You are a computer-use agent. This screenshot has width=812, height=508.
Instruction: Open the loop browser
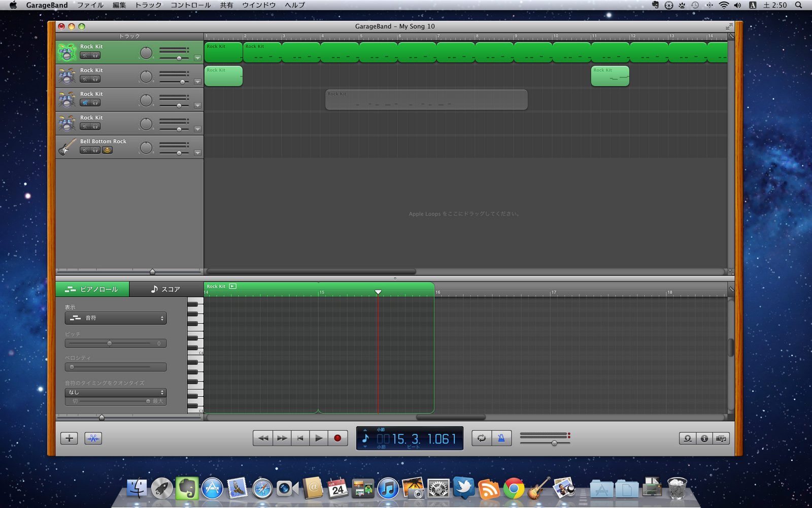688,438
